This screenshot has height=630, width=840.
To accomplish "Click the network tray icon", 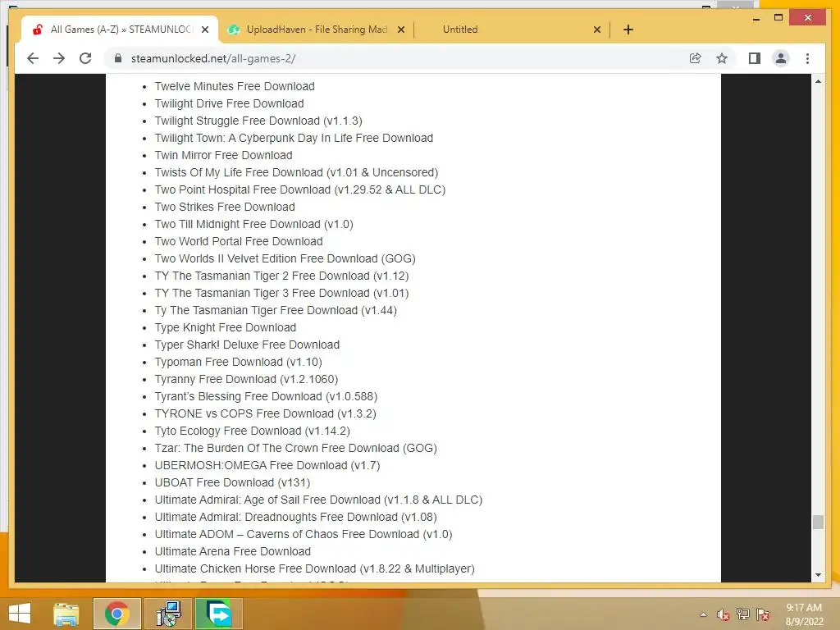I will (743, 614).
